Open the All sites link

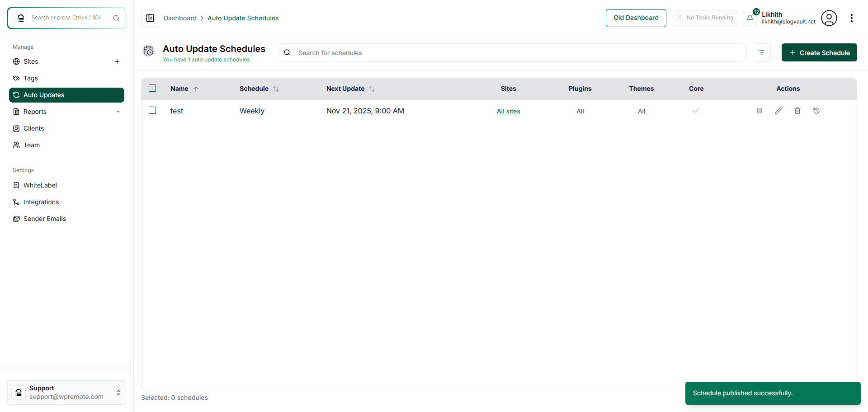tap(508, 111)
